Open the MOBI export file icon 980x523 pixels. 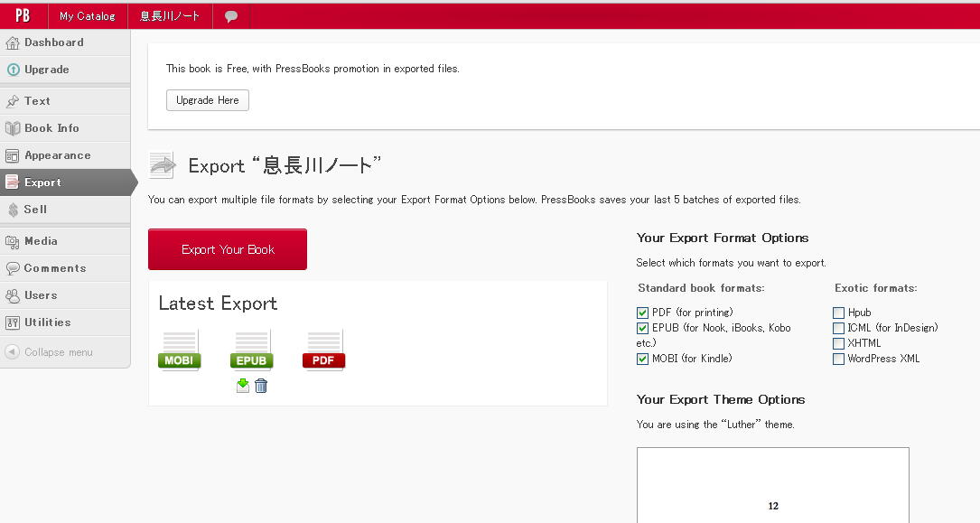(x=180, y=350)
